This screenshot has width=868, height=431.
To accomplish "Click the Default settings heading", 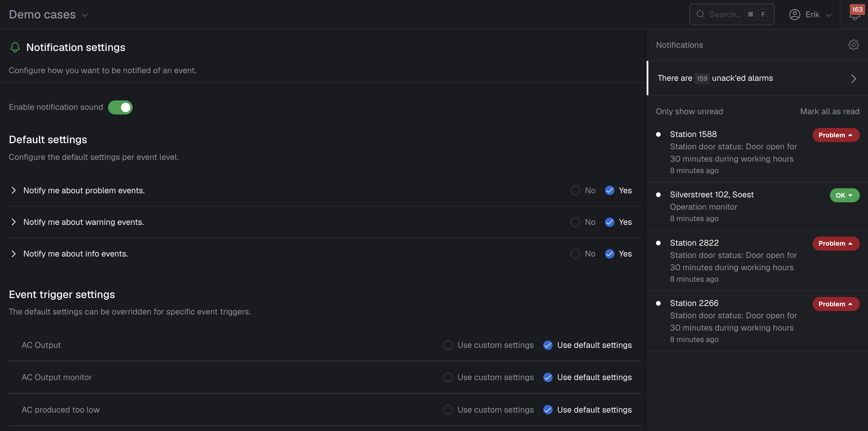I will [x=48, y=139].
